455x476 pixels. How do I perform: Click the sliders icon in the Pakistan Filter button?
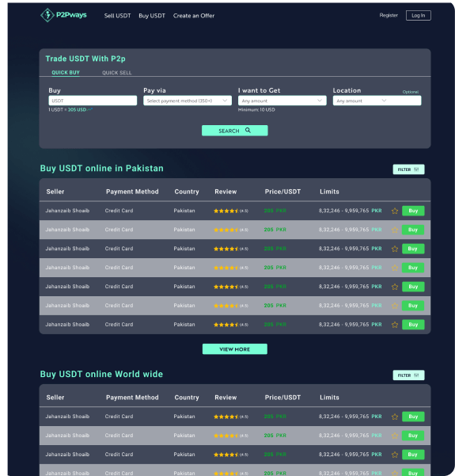(416, 169)
